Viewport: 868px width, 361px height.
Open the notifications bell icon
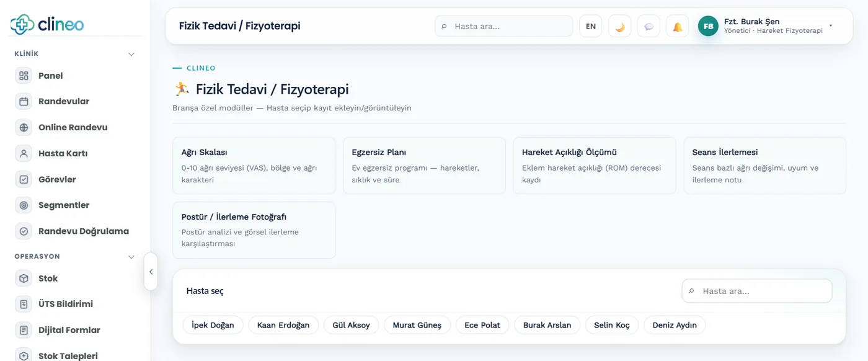coord(678,27)
